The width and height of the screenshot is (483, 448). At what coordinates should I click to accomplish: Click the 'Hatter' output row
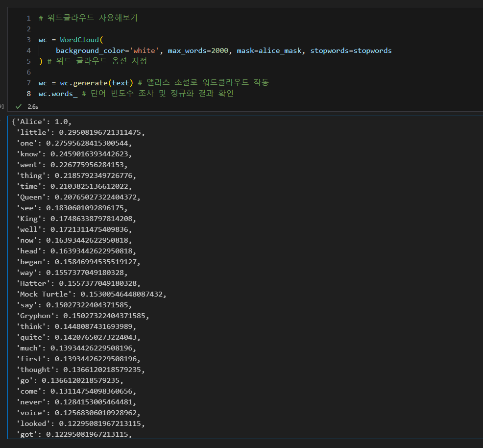click(x=78, y=283)
